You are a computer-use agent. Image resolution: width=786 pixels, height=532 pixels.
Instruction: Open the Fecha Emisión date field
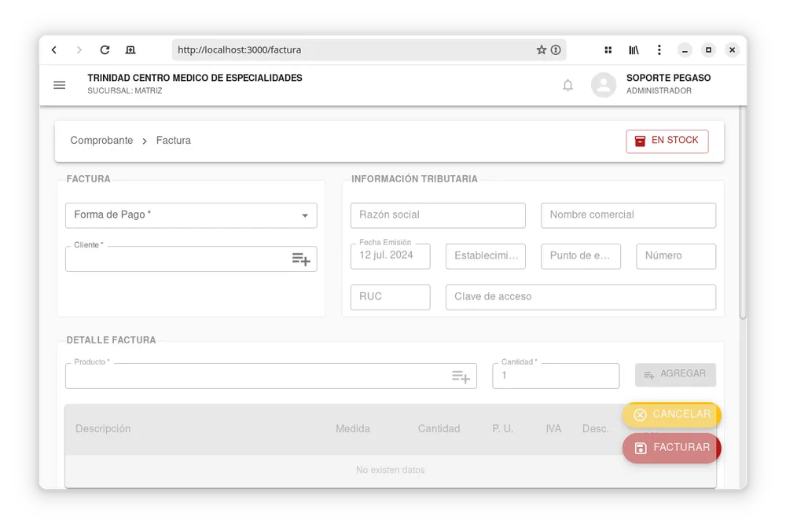(391, 256)
